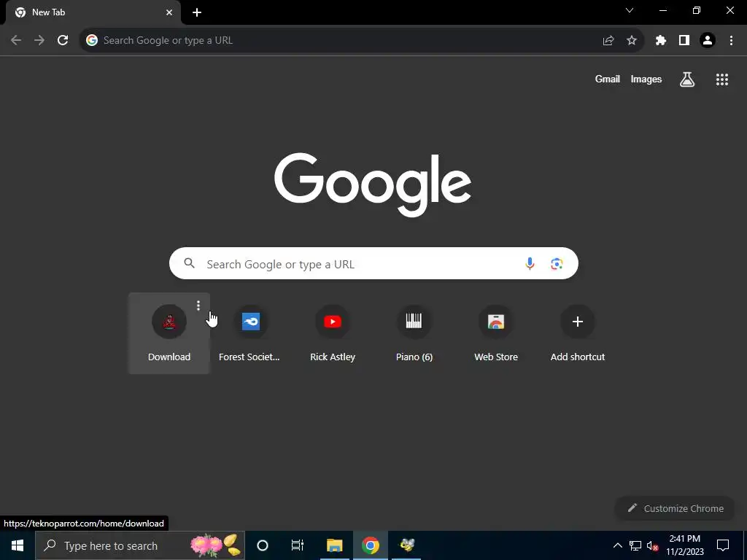Click the Google icon in the address bar
747x560 pixels.
pyautogui.click(x=92, y=41)
